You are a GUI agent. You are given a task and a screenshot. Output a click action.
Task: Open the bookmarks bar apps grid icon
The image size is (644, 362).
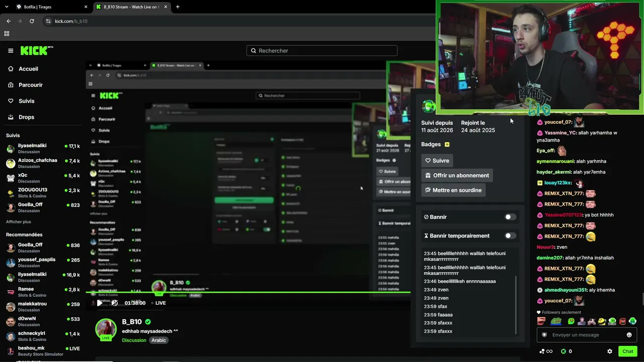(x=7, y=34)
